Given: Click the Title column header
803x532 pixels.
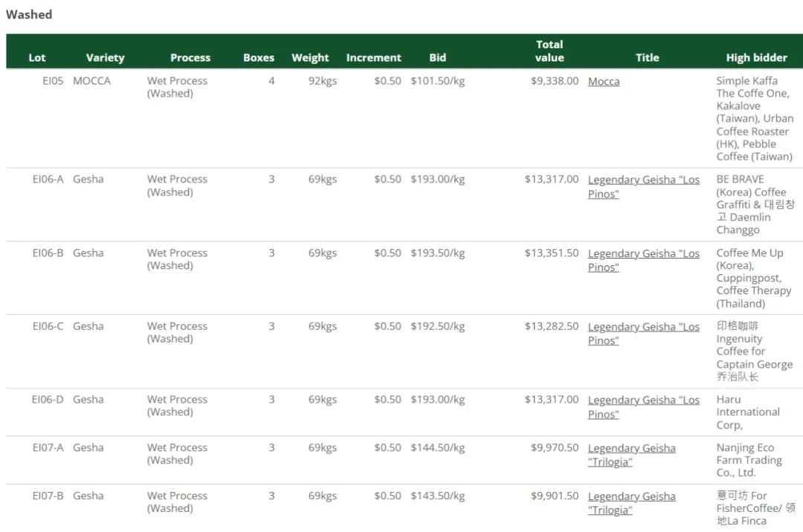Looking at the screenshot, I should pos(648,58).
